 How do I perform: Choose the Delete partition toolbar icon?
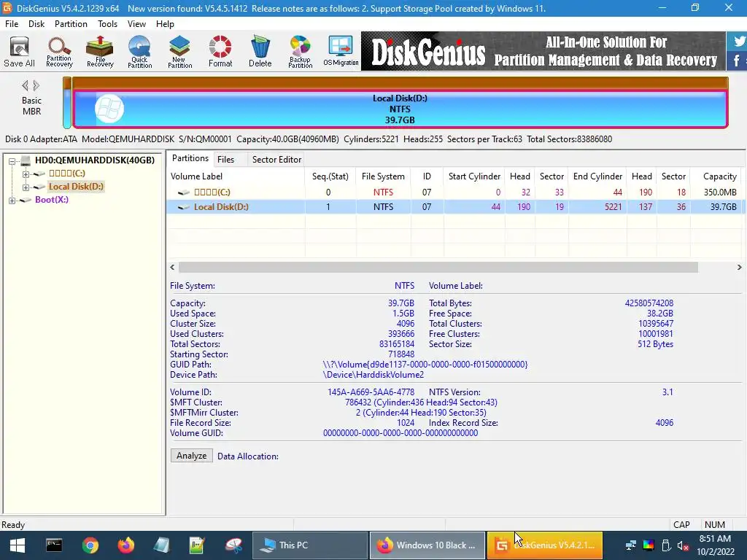pos(260,52)
